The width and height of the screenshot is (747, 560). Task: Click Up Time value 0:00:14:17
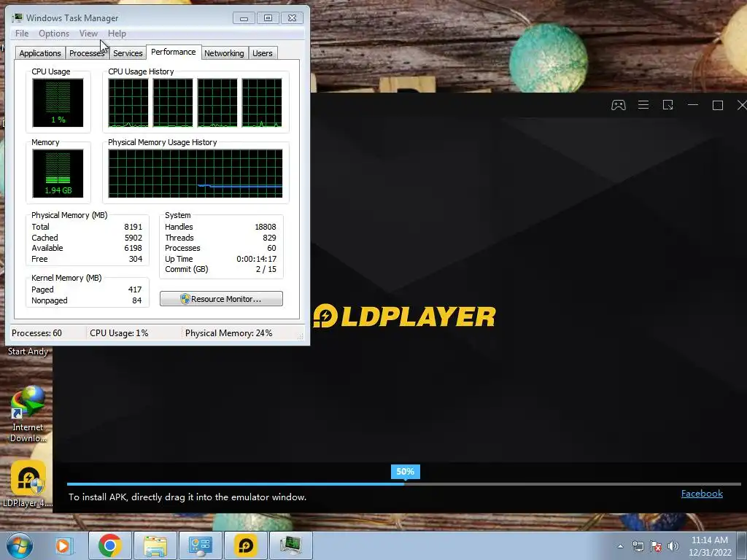[256, 259]
